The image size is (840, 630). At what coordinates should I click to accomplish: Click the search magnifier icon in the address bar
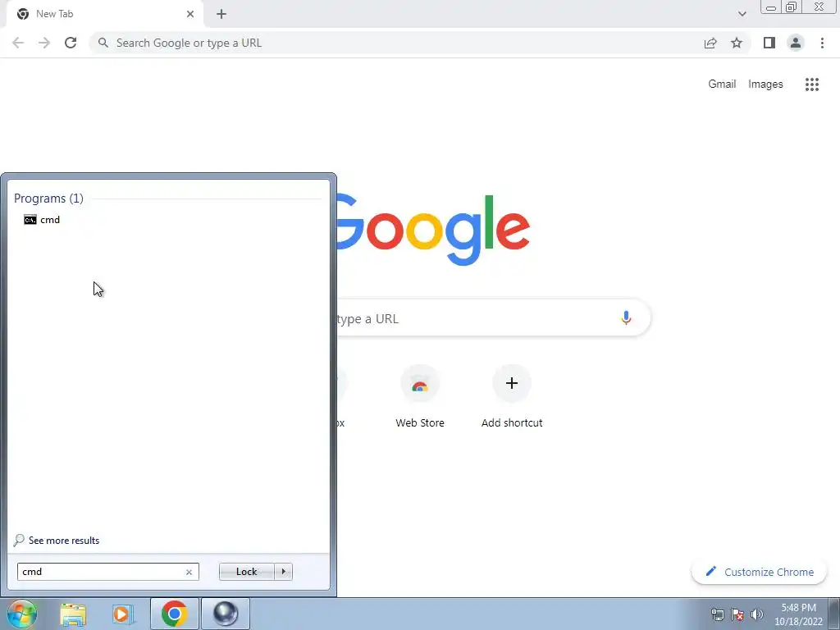(103, 43)
